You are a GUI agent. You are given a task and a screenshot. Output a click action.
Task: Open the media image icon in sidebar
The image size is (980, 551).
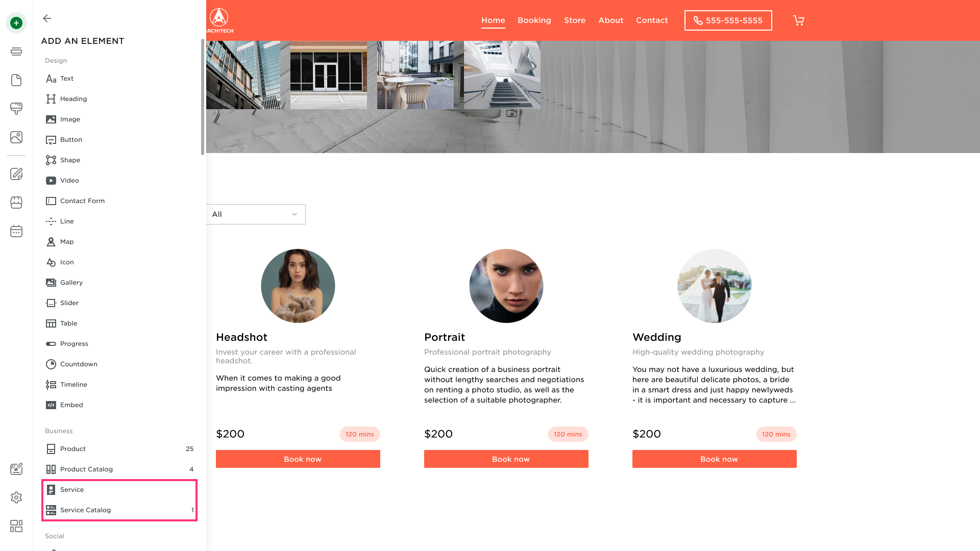pos(16,137)
